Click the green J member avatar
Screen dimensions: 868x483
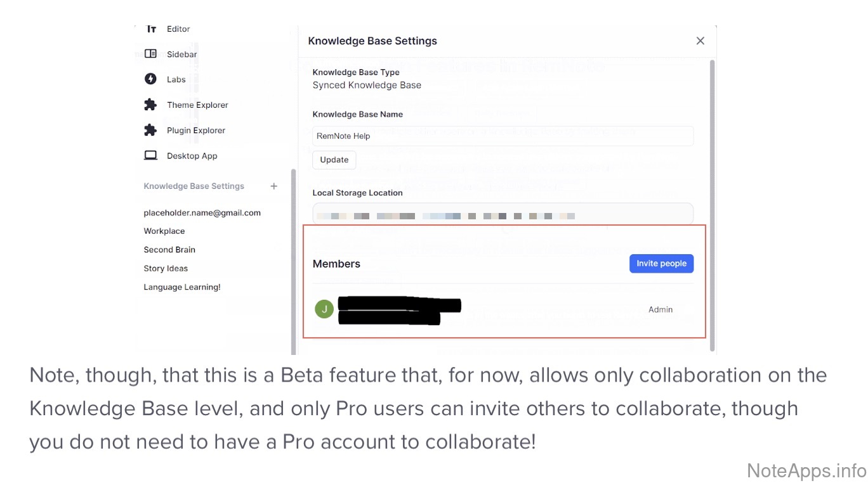tap(324, 309)
